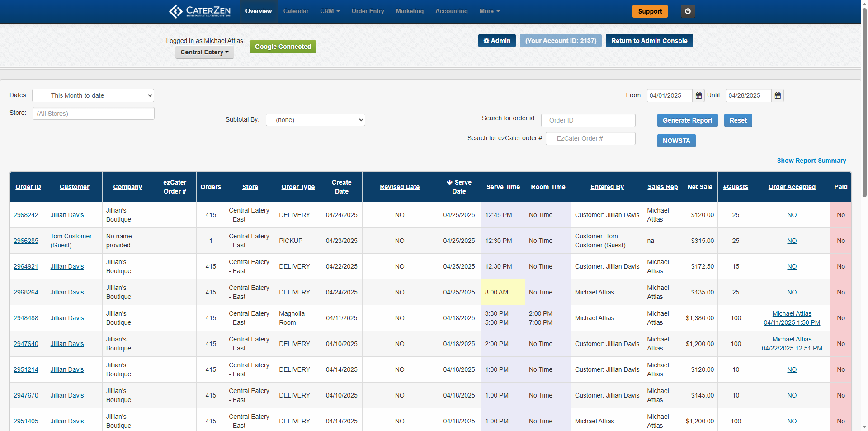Open the From date calendar icon
Image resolution: width=868 pixels, height=431 pixels.
point(698,95)
